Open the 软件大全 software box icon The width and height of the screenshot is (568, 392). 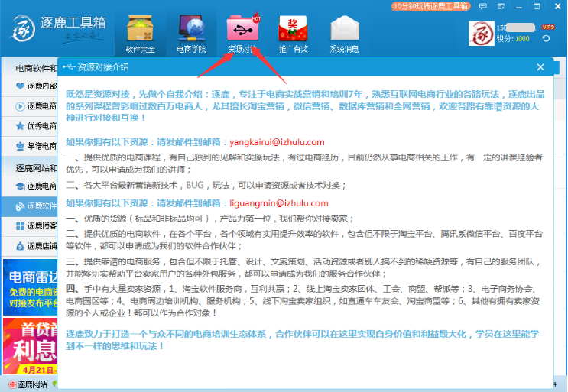[x=140, y=28]
